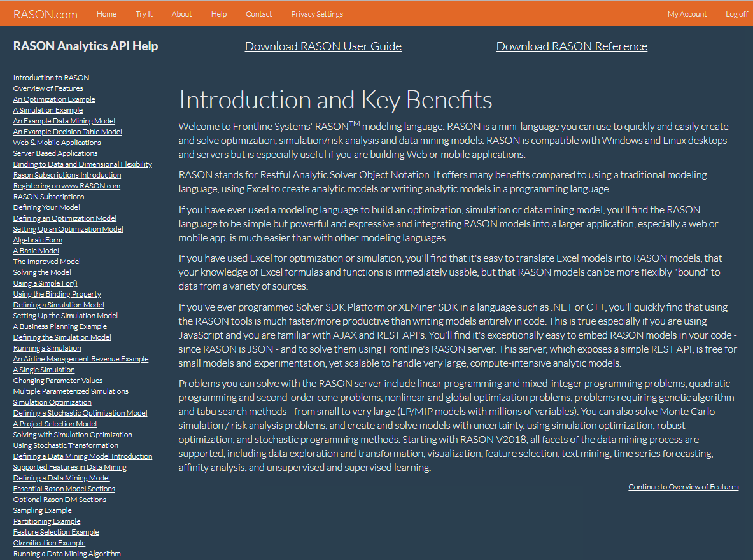This screenshot has height=560, width=753.
Task: Open the Feature Selection Example topic
Action: point(56,532)
